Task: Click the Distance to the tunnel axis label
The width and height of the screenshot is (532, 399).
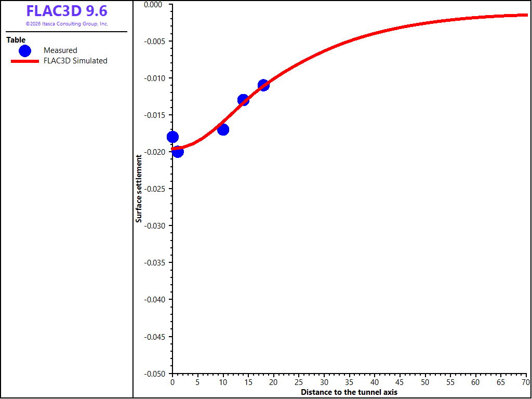Action: click(x=349, y=392)
